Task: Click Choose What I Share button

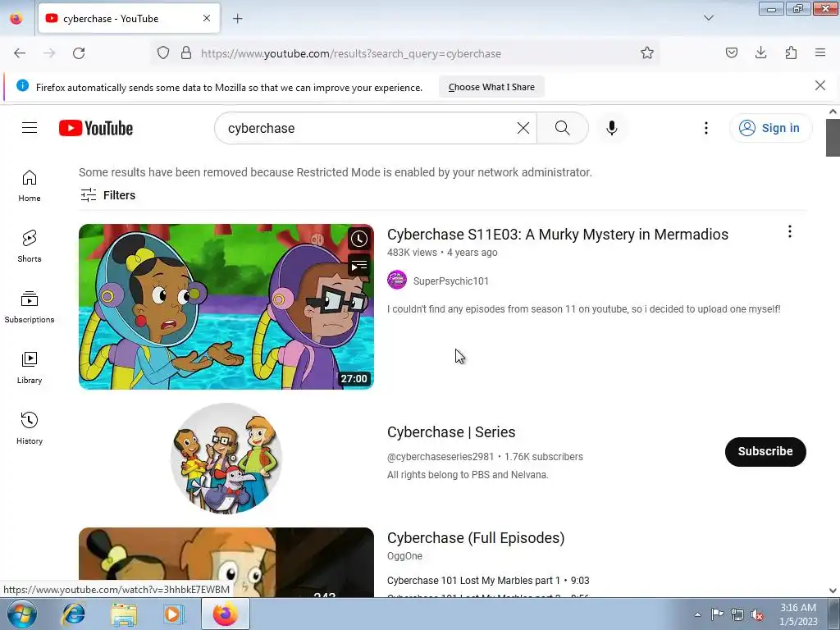Action: click(491, 87)
